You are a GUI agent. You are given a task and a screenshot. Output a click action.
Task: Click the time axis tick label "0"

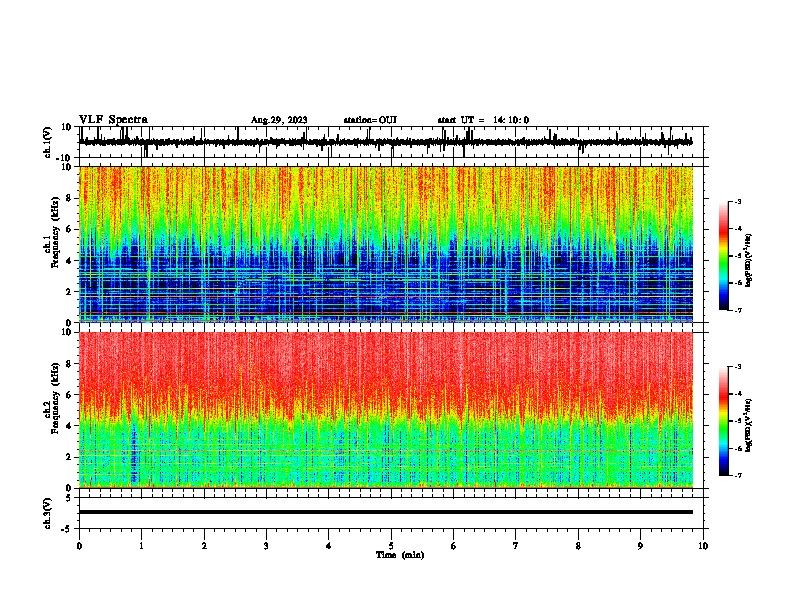pos(79,546)
